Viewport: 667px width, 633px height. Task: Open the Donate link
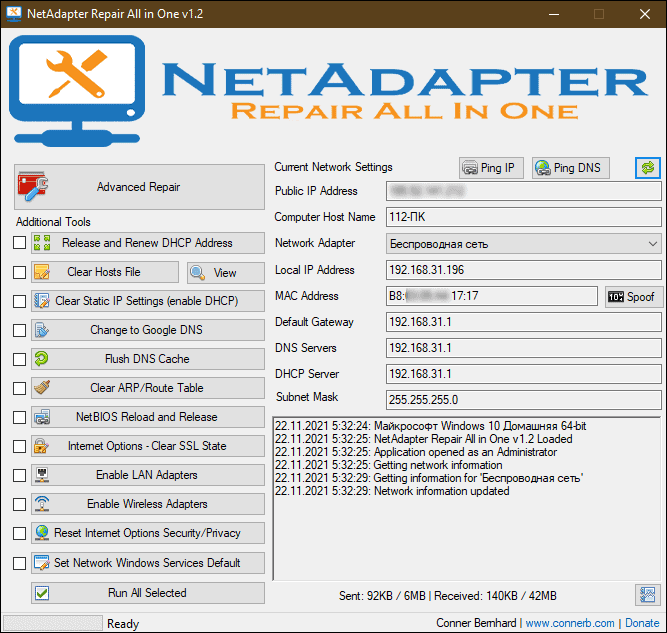tap(642, 623)
